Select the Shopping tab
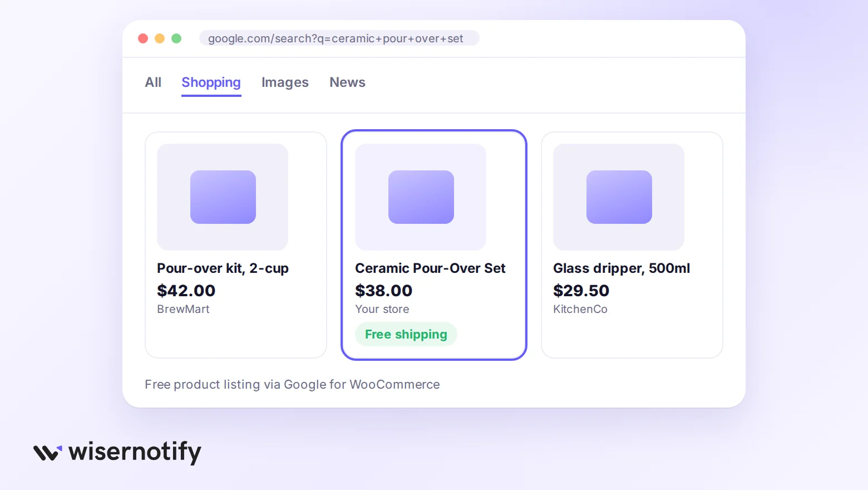 coord(211,82)
